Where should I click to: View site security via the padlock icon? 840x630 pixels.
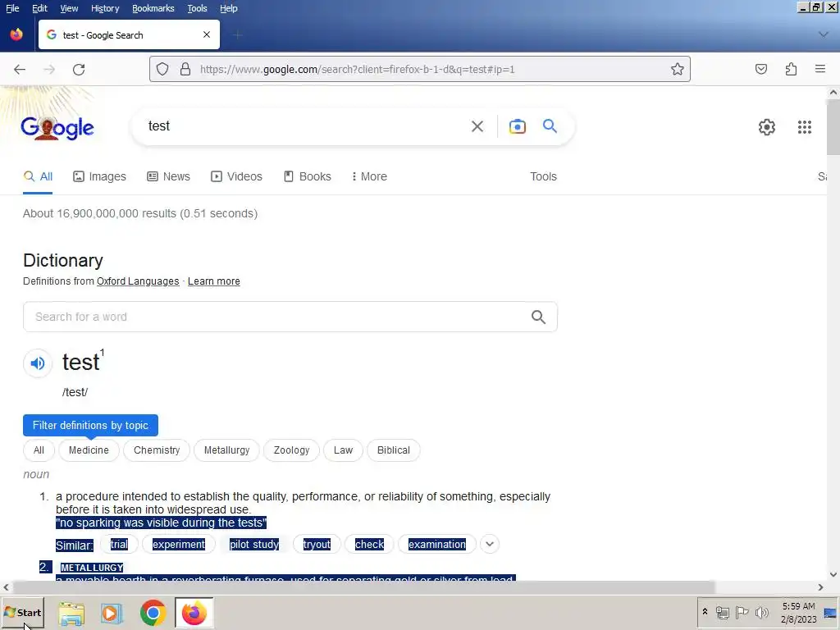[185, 69]
